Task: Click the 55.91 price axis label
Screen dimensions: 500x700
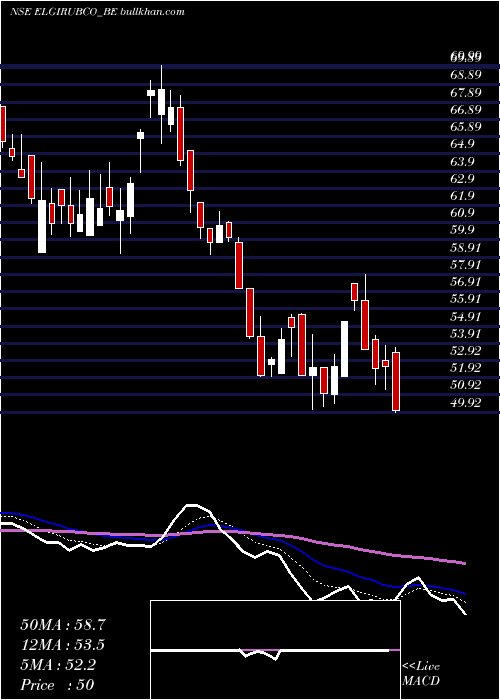Action: [466, 299]
